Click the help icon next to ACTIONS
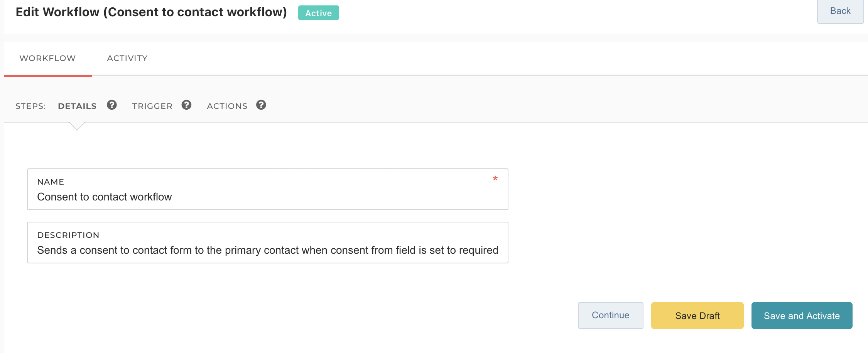 (261, 105)
